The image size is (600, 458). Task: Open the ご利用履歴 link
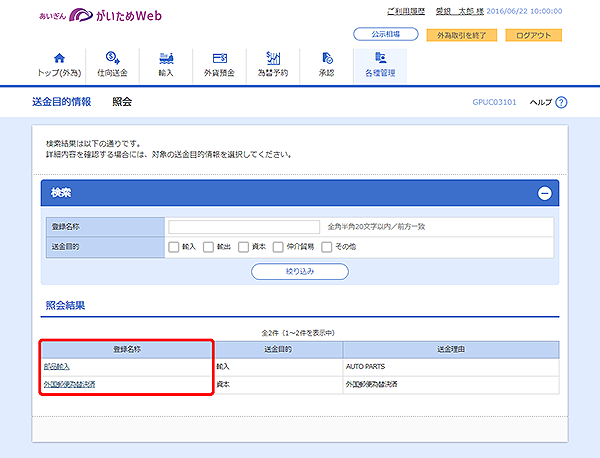(406, 11)
